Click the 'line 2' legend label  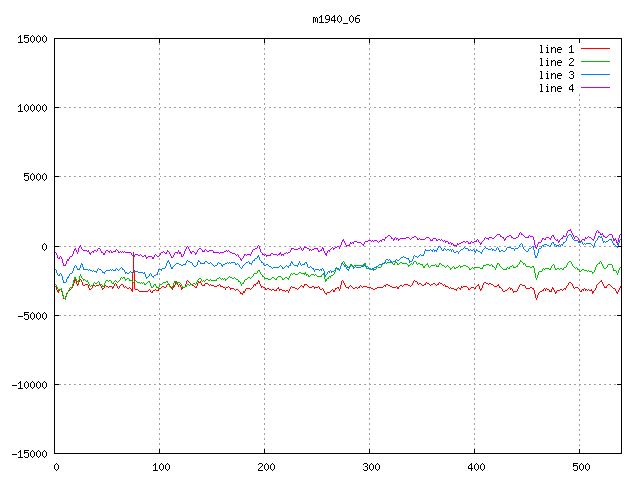coord(556,62)
